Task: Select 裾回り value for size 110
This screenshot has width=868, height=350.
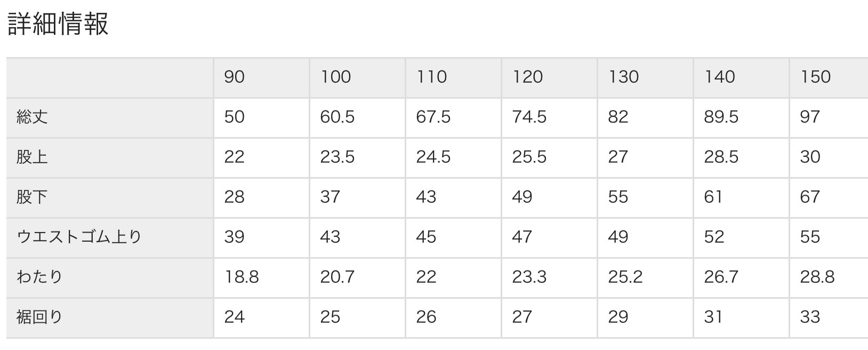Action: [426, 317]
